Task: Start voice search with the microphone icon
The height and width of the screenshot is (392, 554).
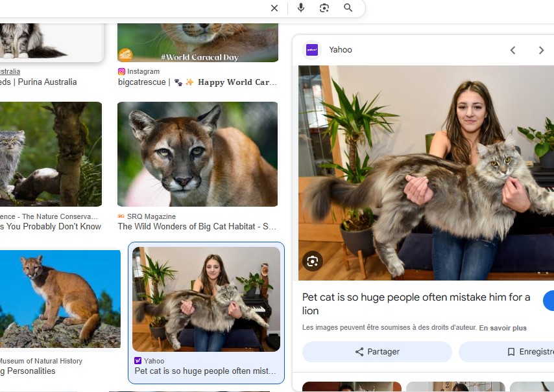Action: pos(300,8)
